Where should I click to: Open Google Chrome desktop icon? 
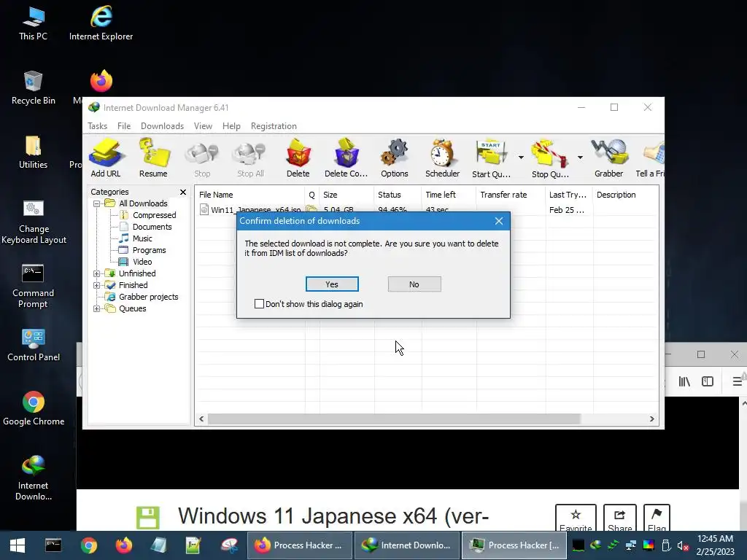(34, 408)
